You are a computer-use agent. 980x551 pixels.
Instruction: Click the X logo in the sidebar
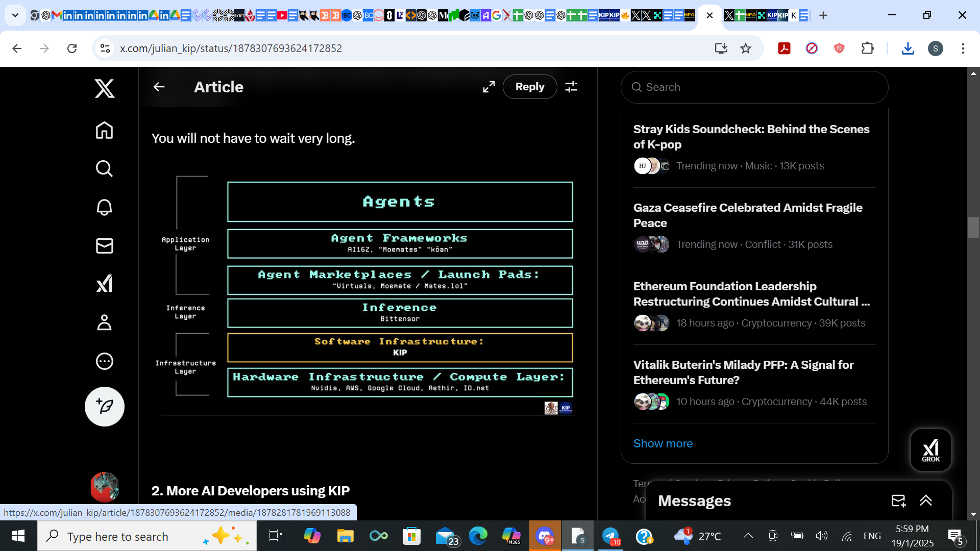[105, 89]
